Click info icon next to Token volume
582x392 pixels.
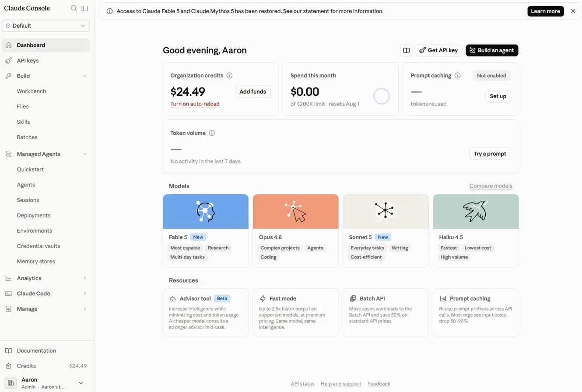point(212,133)
